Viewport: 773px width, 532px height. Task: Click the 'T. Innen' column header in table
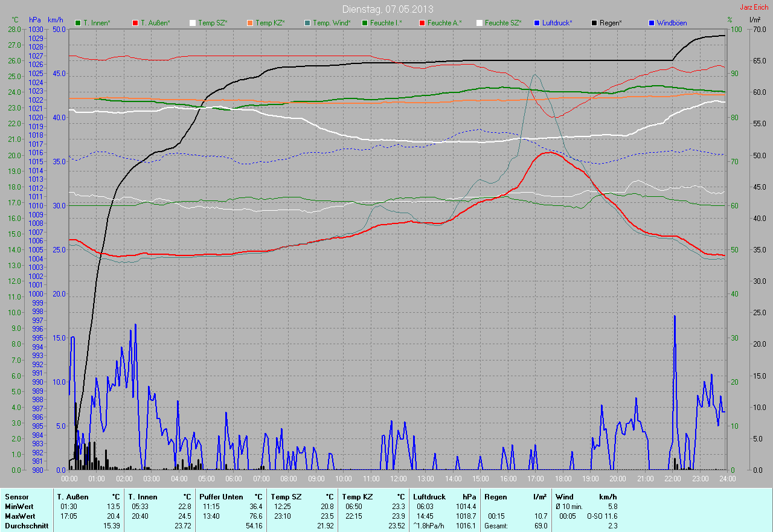pos(143,496)
